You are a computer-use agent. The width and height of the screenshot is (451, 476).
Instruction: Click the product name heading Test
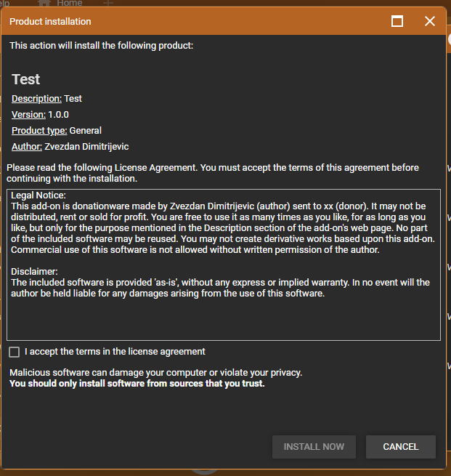[26, 79]
